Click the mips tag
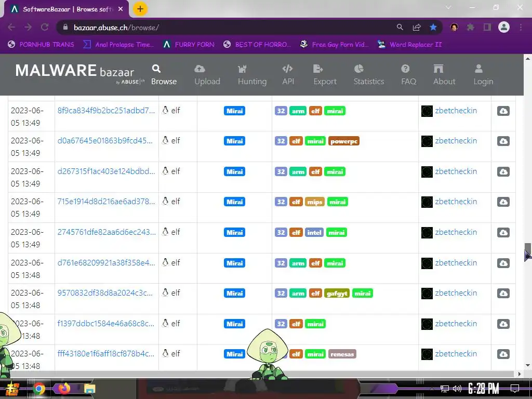This screenshot has height=399, width=532. [314, 202]
